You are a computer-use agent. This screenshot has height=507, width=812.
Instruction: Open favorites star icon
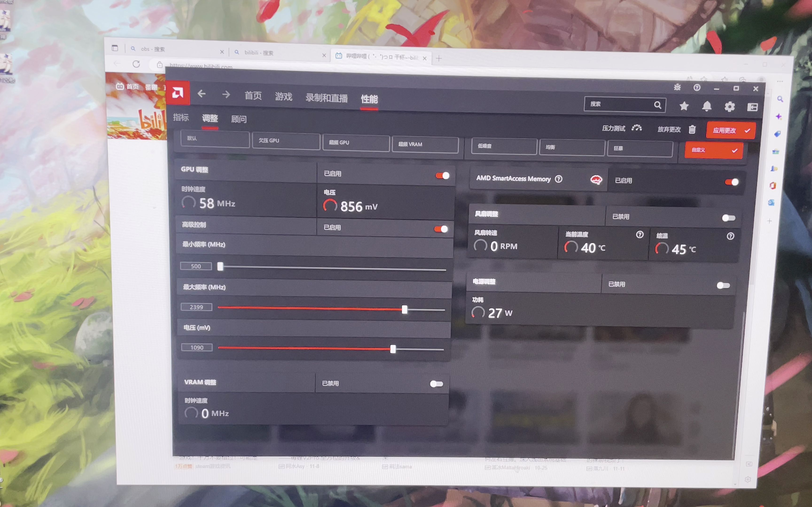tap(684, 106)
